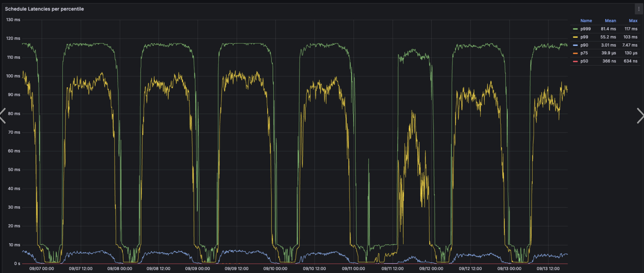Image resolution: width=644 pixels, height=273 pixels.
Task: Sort legend by Name column header
Action: pyautogui.click(x=586, y=21)
